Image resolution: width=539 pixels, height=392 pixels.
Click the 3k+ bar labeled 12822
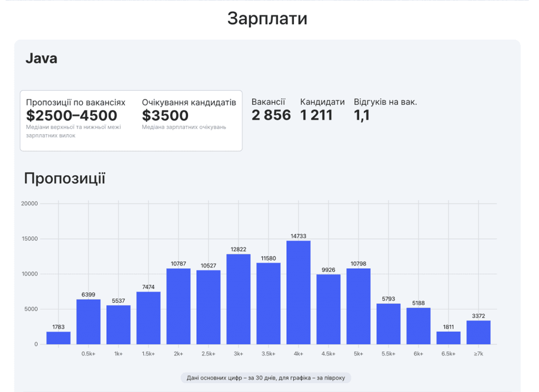click(x=238, y=299)
